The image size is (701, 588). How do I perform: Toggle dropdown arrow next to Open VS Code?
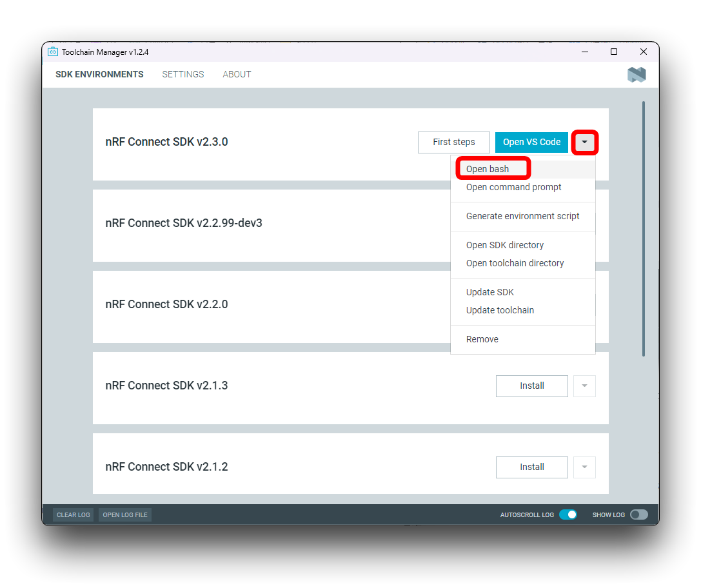pyautogui.click(x=584, y=142)
